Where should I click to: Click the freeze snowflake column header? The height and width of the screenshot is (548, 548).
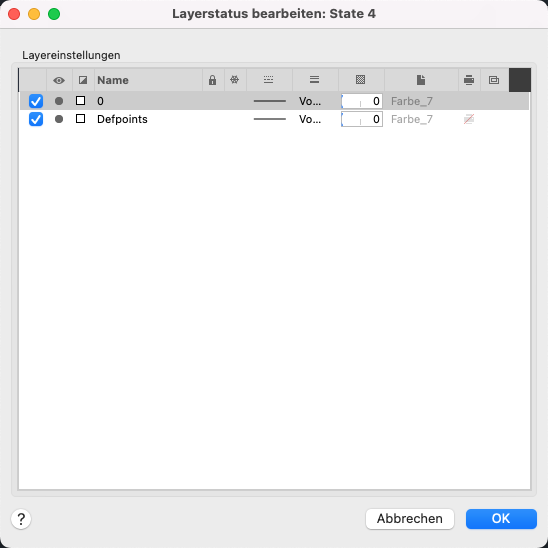[x=235, y=80]
